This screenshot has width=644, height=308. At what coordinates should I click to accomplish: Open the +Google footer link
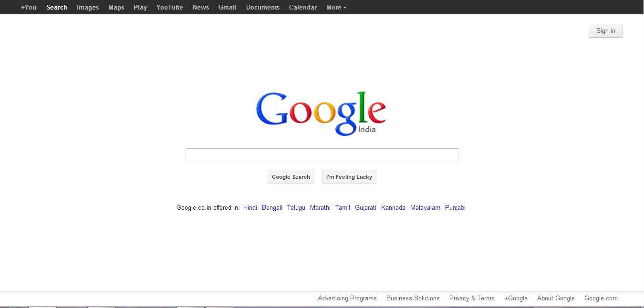[x=516, y=298]
